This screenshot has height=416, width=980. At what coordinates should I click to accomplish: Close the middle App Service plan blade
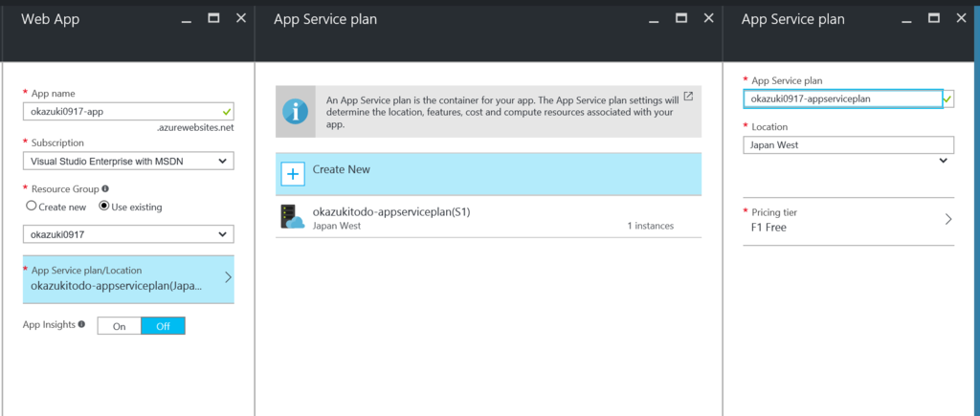click(709, 18)
